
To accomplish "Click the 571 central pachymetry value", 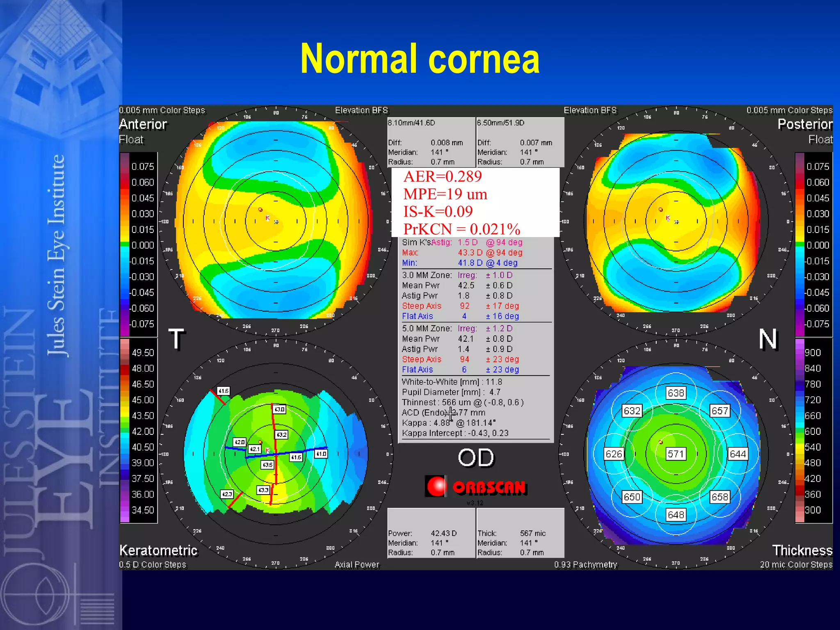I will point(676,454).
